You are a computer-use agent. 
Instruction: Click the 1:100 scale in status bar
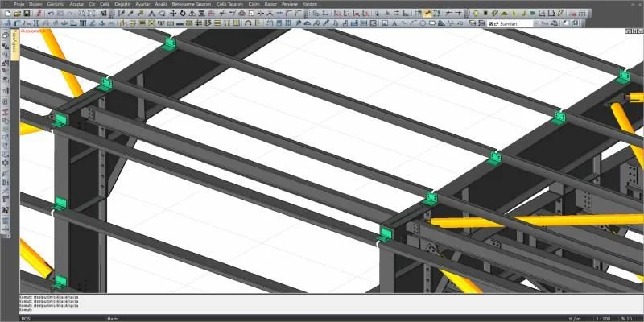[602, 318]
